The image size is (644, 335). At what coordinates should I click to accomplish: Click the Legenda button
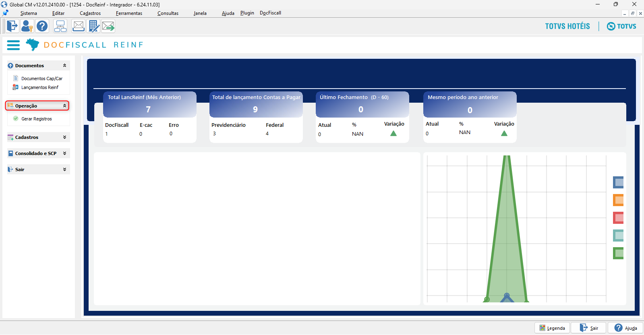tap(552, 328)
